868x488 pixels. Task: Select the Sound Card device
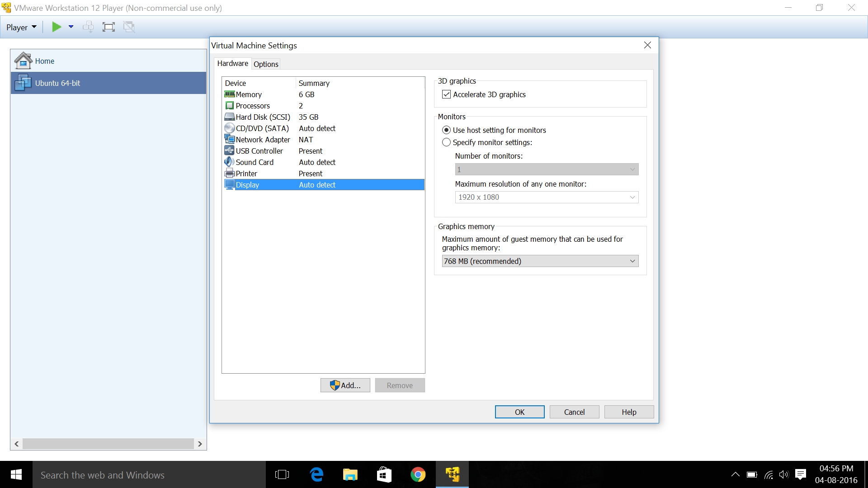click(254, 162)
